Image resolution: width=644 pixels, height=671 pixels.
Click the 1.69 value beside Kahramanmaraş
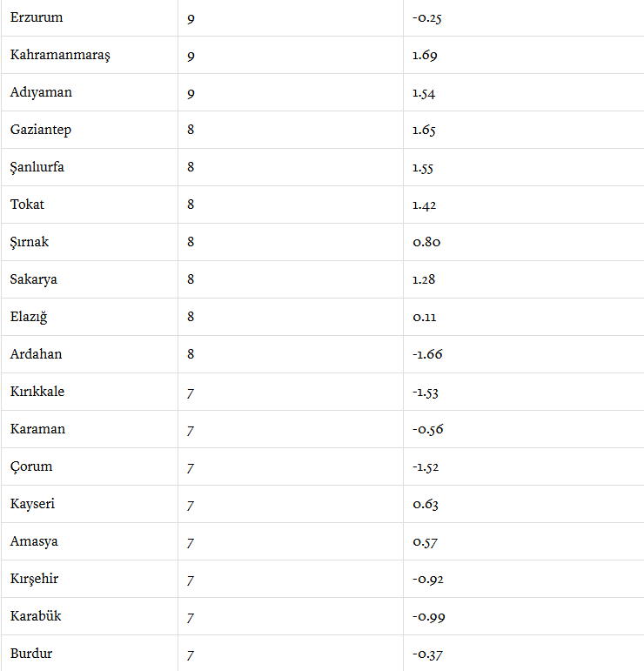coord(425,55)
